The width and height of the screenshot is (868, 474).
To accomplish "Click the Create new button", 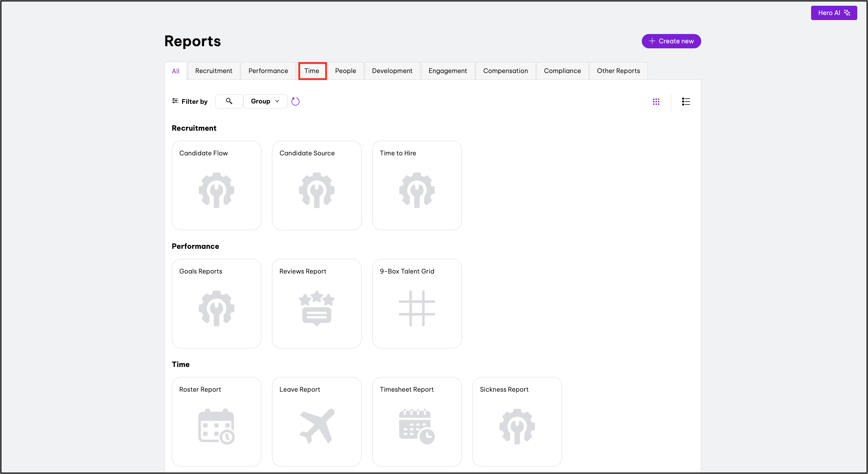I will tap(671, 41).
